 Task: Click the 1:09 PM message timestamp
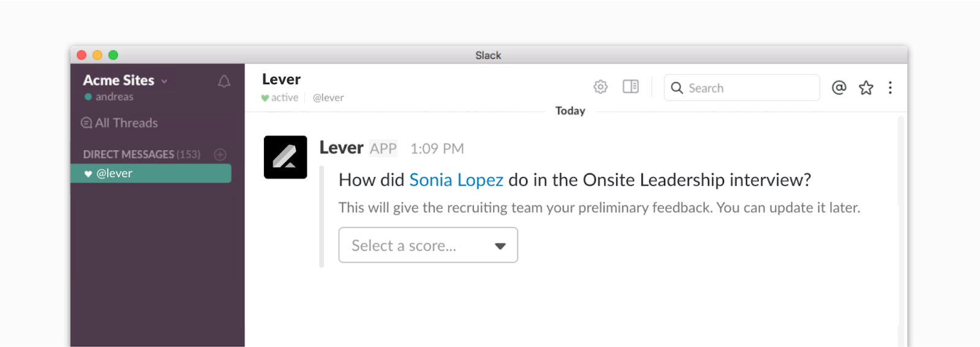click(x=437, y=149)
